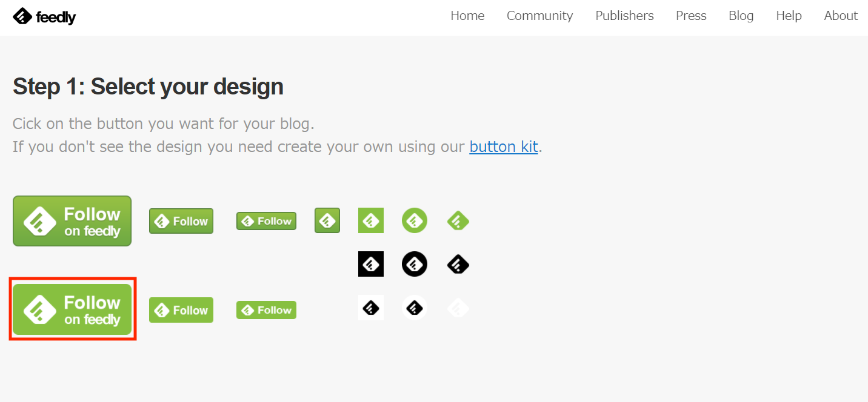Pick the medium flat green Follow button
The image size is (868, 402).
click(x=181, y=310)
